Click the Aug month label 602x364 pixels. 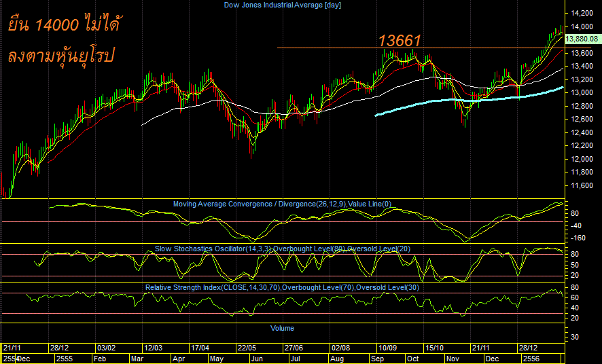tap(337, 359)
